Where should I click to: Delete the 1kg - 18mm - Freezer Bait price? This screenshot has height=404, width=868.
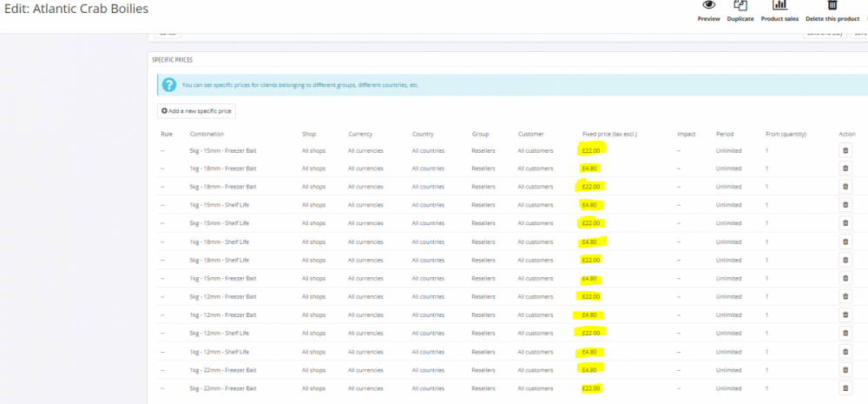click(x=845, y=169)
